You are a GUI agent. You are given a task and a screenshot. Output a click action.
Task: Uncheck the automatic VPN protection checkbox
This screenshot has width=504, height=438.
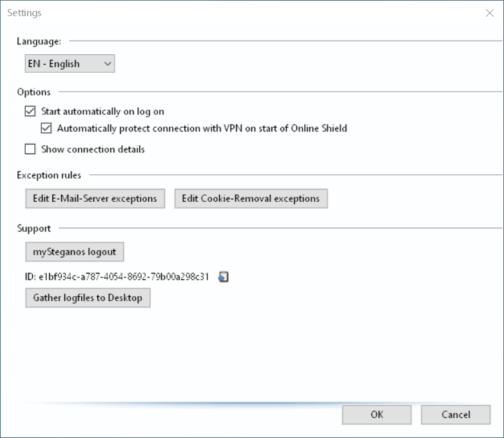(46, 128)
